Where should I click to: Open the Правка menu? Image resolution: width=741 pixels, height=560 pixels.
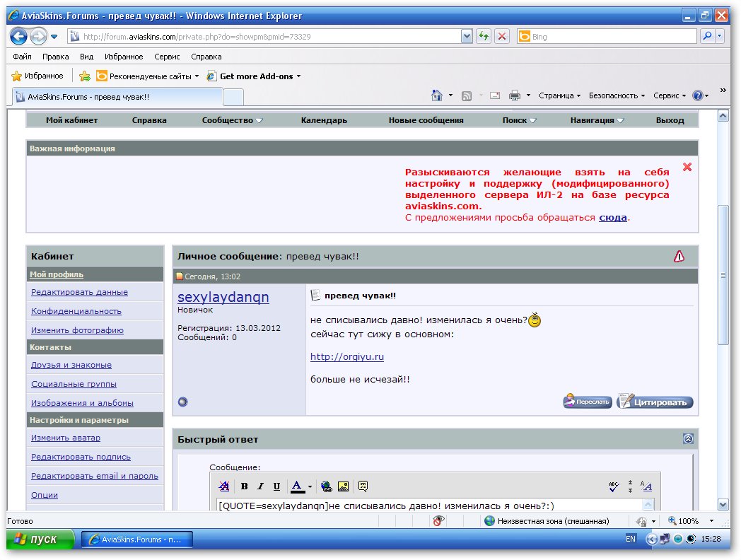coord(55,57)
